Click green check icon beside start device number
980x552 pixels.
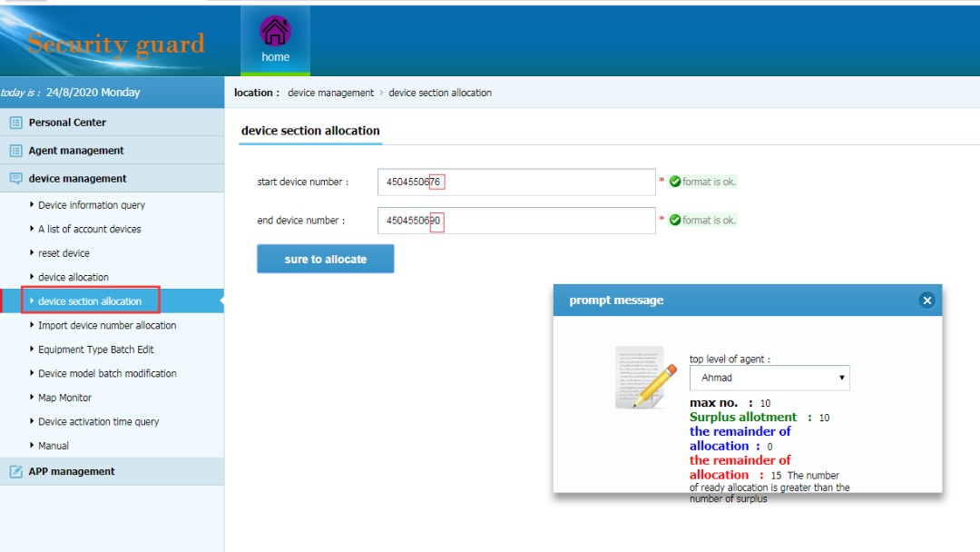tap(675, 182)
